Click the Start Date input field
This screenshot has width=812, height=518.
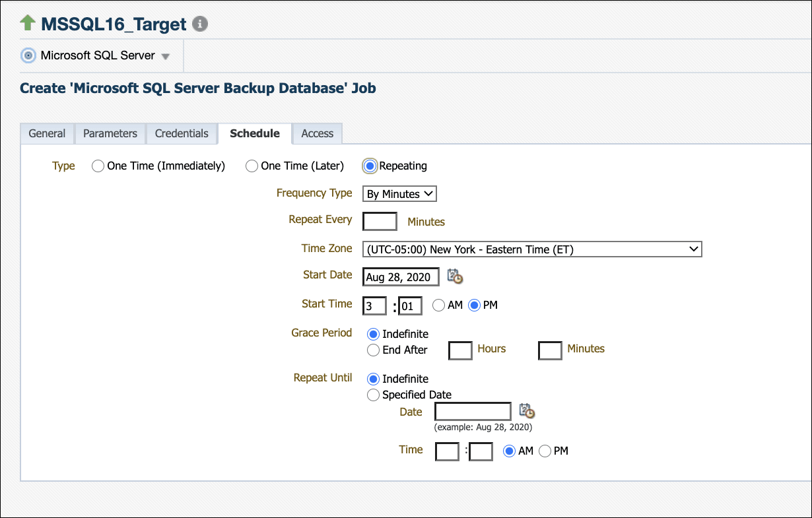pos(401,276)
